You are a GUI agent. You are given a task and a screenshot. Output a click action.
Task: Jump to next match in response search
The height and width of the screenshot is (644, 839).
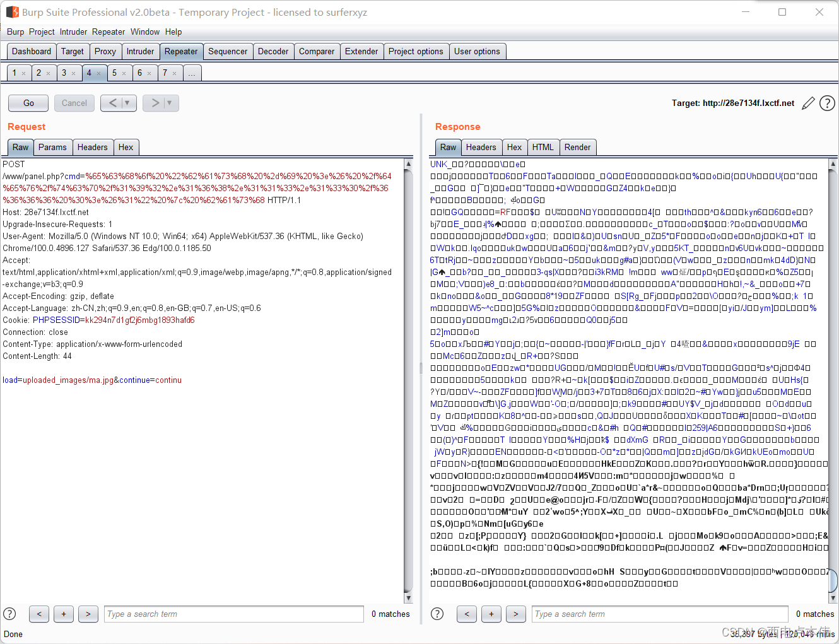click(x=516, y=614)
